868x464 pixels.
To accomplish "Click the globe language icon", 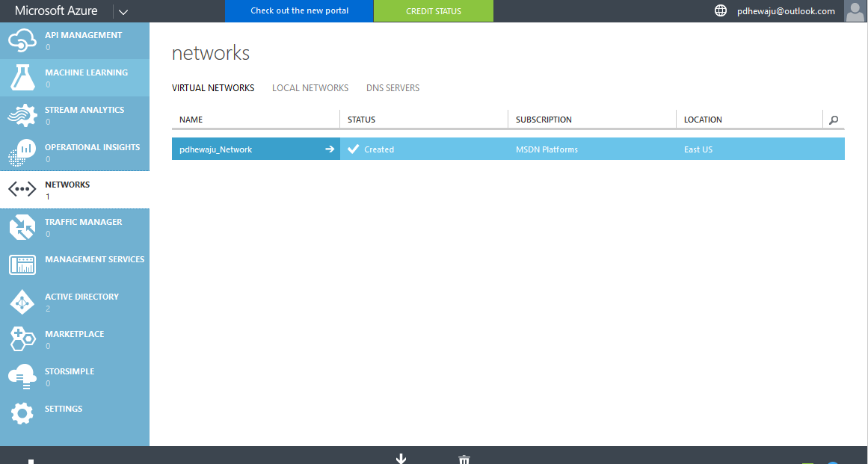I will click(720, 10).
